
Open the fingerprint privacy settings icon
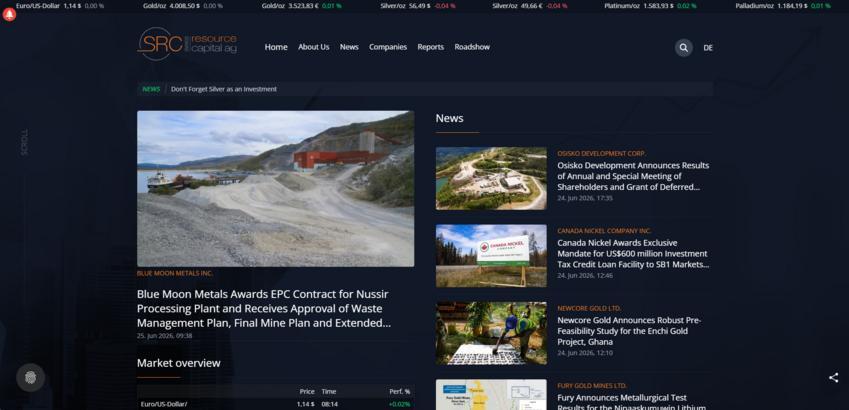click(x=30, y=378)
